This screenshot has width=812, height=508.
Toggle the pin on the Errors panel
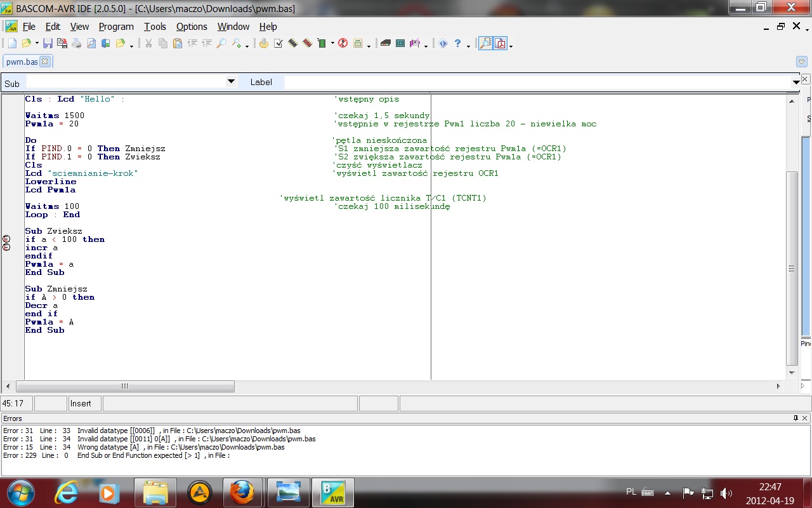click(x=796, y=418)
